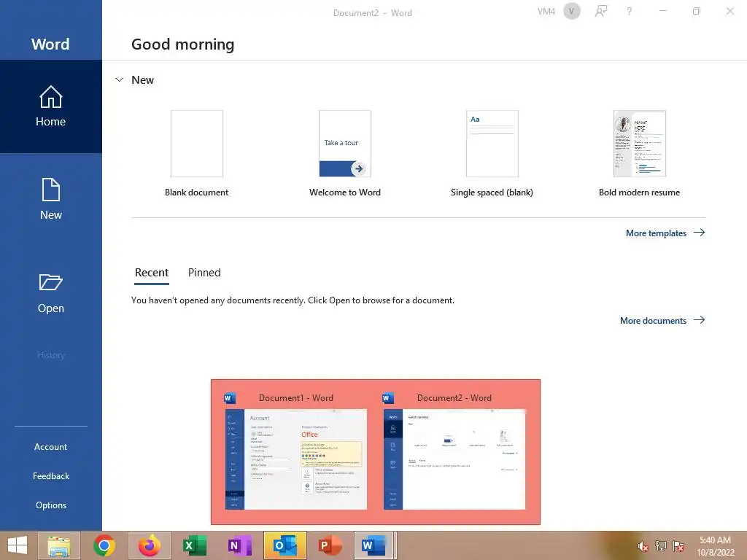Pick the Bold modern resume template
747x560 pixels.
[x=639, y=153]
